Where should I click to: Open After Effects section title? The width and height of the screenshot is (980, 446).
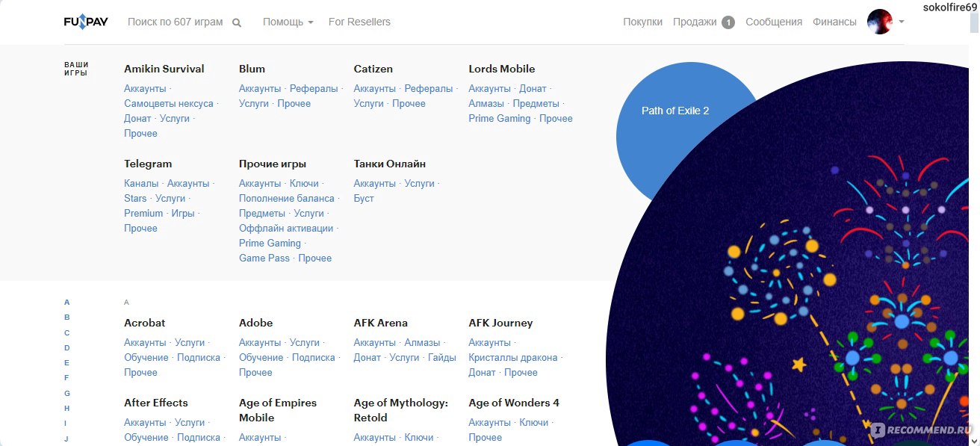click(x=156, y=403)
